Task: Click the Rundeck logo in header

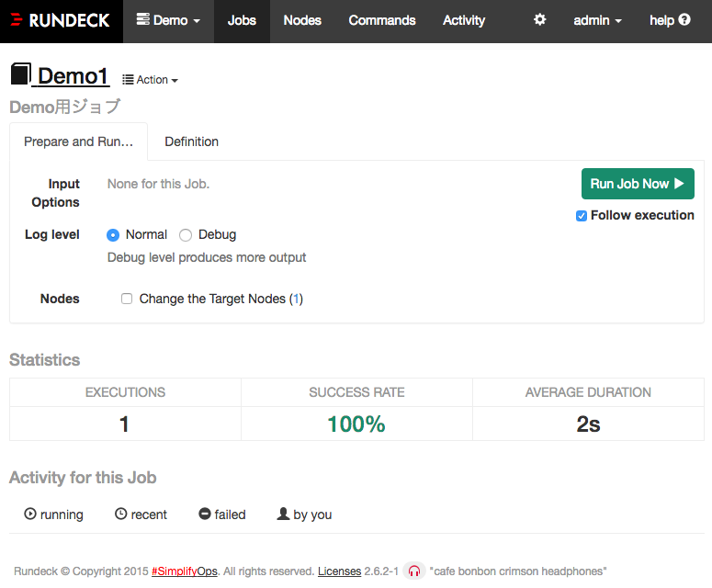Action: coord(61,21)
